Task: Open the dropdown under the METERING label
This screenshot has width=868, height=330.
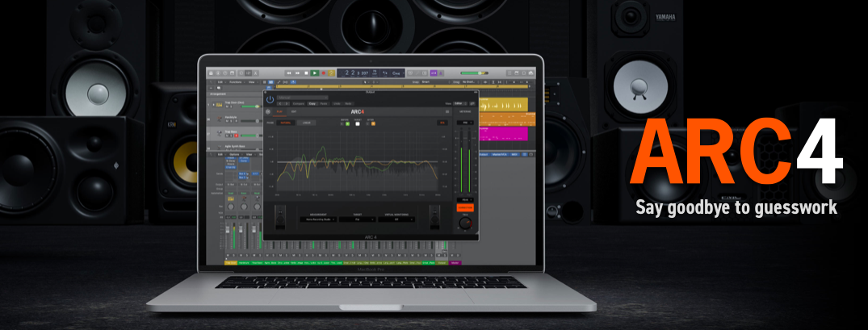Action: point(465,123)
